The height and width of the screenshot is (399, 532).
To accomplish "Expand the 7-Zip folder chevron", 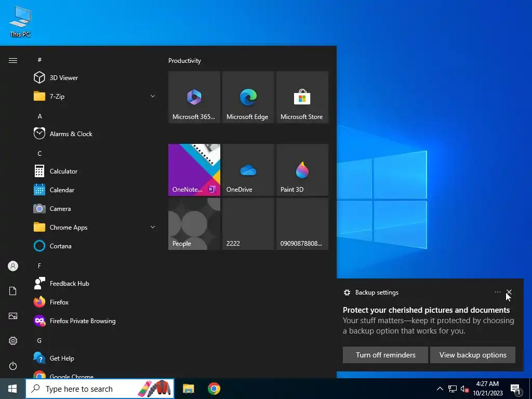I will [x=153, y=96].
